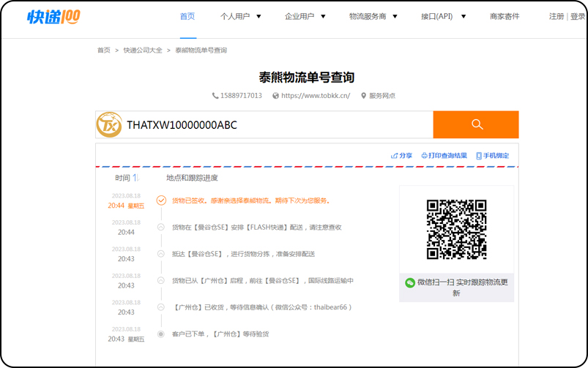588x368 pixels.
Task: Click 分享 share button
Action: pyautogui.click(x=401, y=156)
